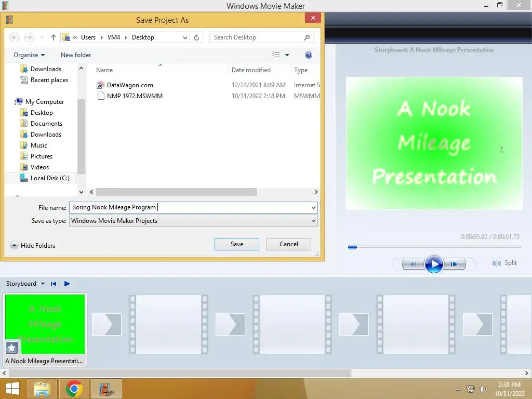Step to next frame in preview
The image size is (532, 399).
pos(454,264)
